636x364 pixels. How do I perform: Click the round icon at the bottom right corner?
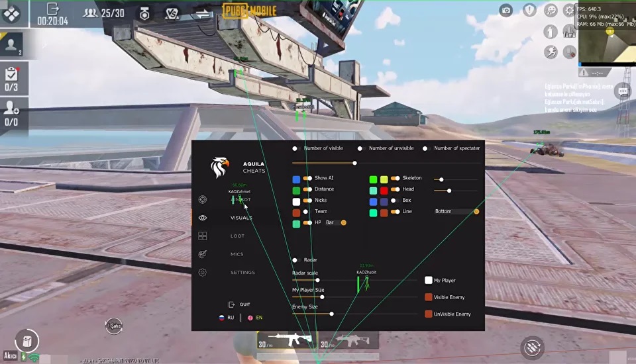click(533, 347)
